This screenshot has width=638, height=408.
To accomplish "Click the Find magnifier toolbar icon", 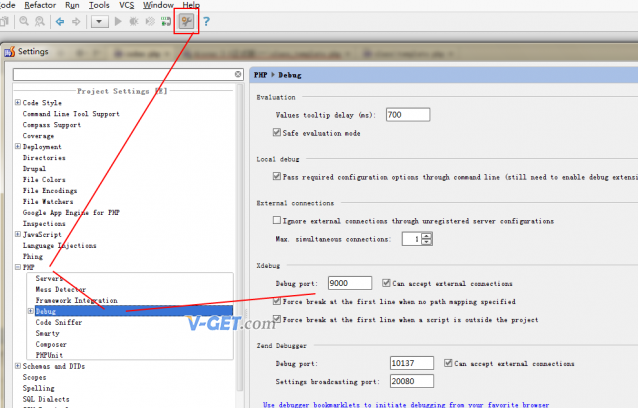I will tap(24, 21).
